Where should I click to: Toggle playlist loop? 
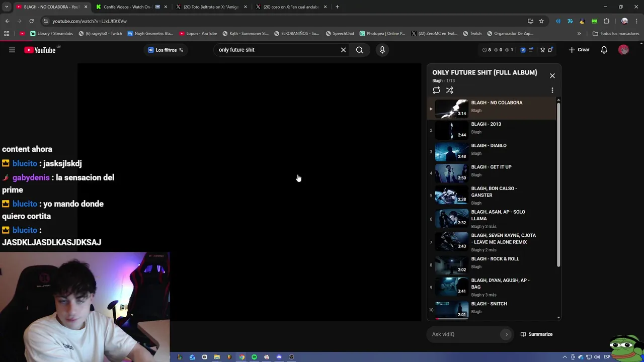click(436, 90)
